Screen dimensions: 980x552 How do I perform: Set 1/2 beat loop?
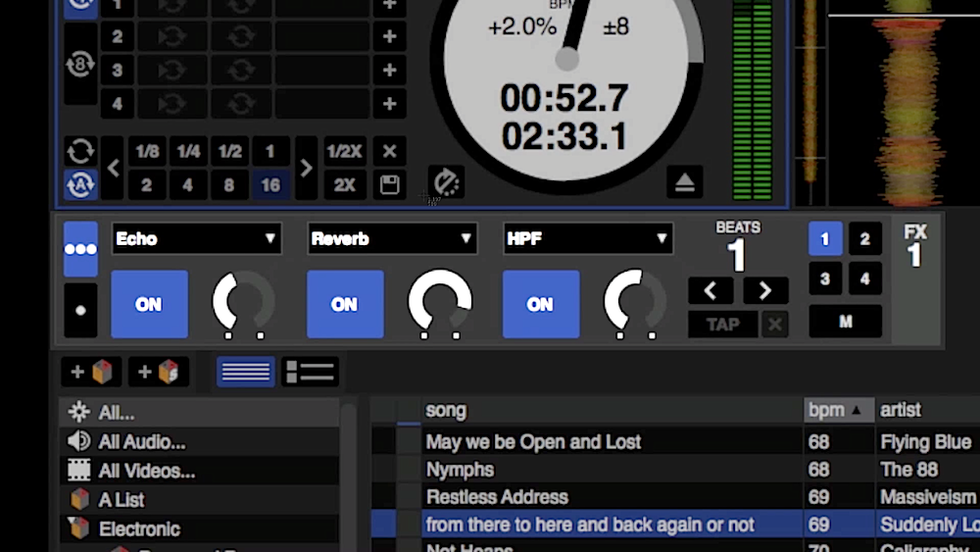[x=229, y=151]
